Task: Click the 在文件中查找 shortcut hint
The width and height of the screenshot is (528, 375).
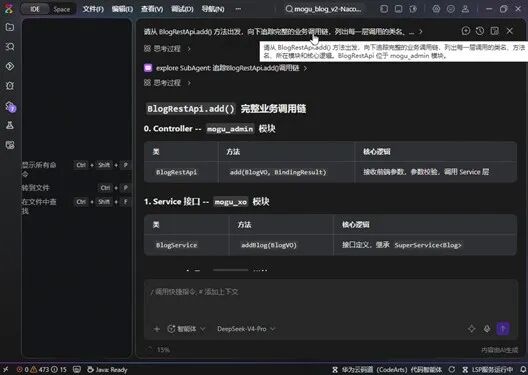Action: click(x=75, y=206)
